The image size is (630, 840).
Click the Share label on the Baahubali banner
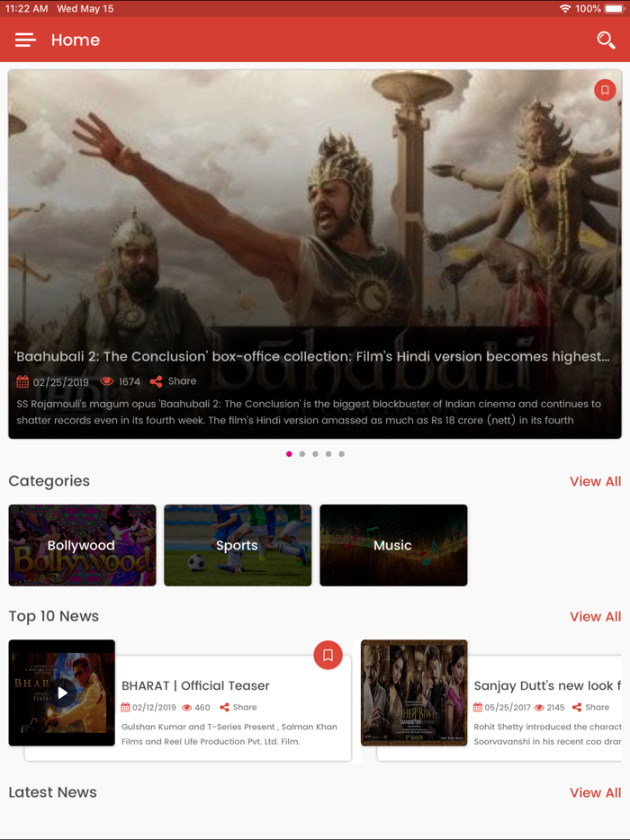coord(183,381)
